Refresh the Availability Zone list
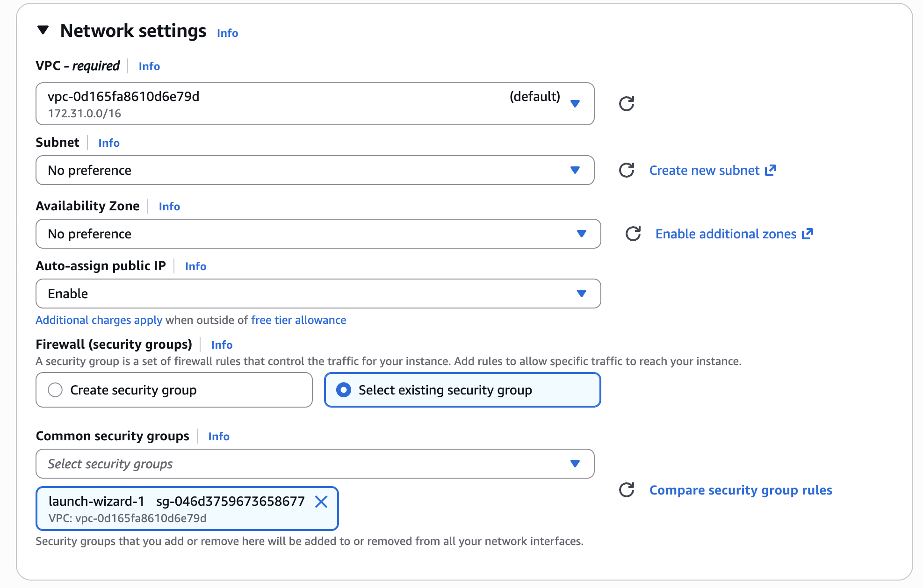Screen dimensions: 923x588 [633, 234]
